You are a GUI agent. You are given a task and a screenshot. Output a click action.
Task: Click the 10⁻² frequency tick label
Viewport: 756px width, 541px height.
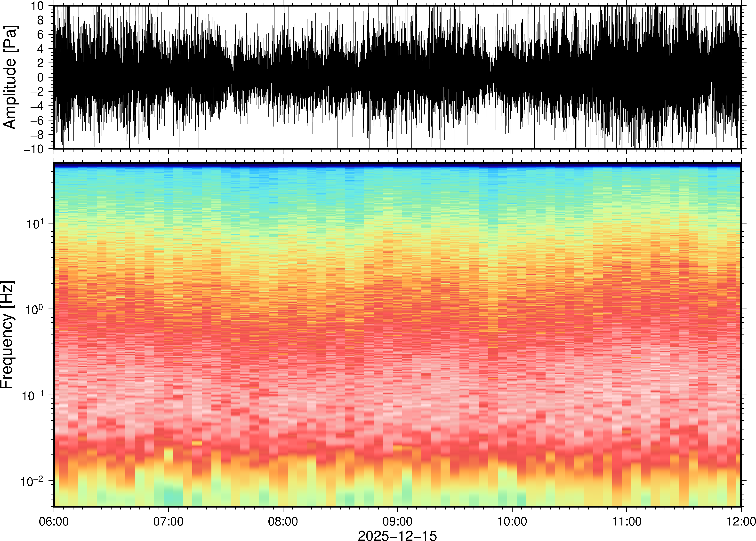(x=32, y=481)
